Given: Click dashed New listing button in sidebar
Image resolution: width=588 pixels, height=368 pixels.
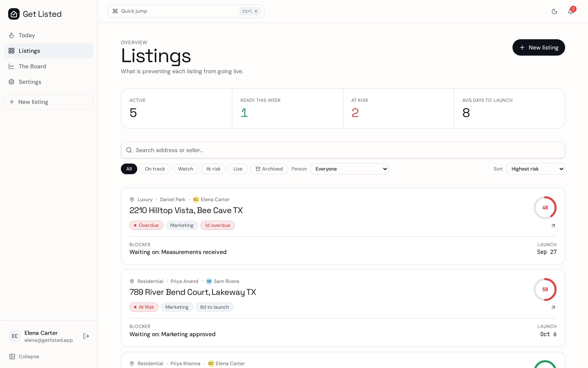Looking at the screenshot, I should click(x=49, y=102).
